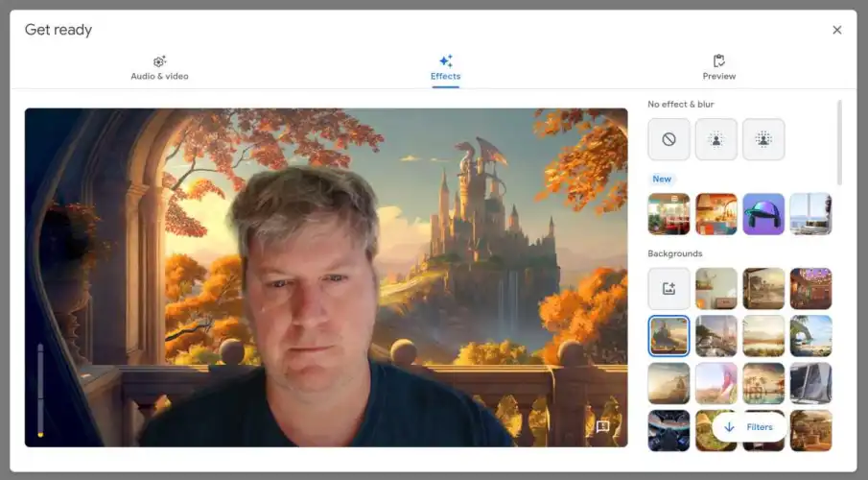This screenshot has height=480, width=868.
Task: Click the feedback icon on video preview
Action: 602,426
